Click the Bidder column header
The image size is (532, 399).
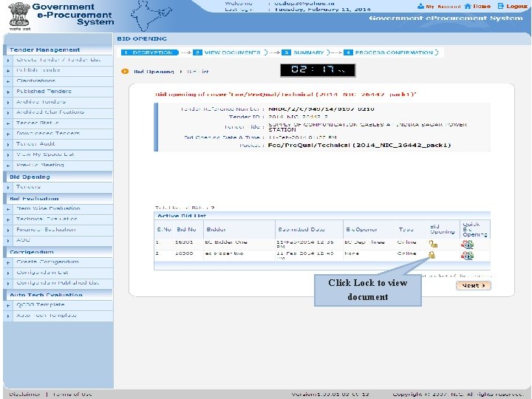tap(216, 229)
